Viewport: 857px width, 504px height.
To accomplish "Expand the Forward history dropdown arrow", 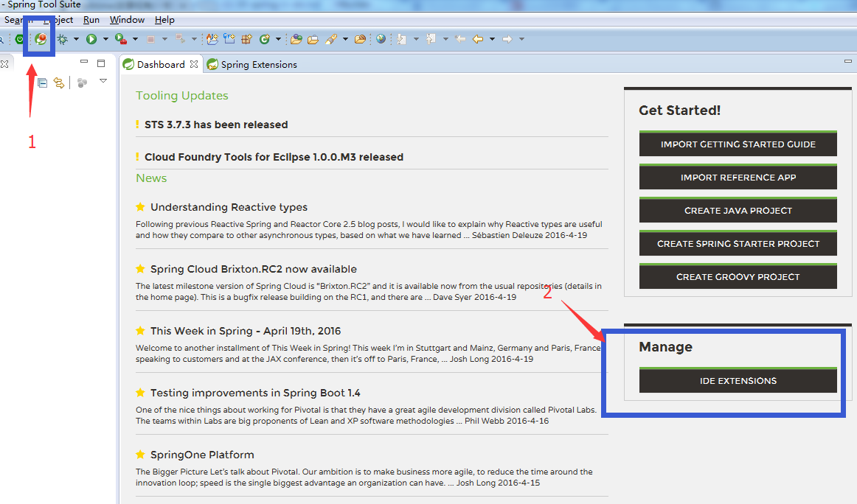I will tap(521, 39).
